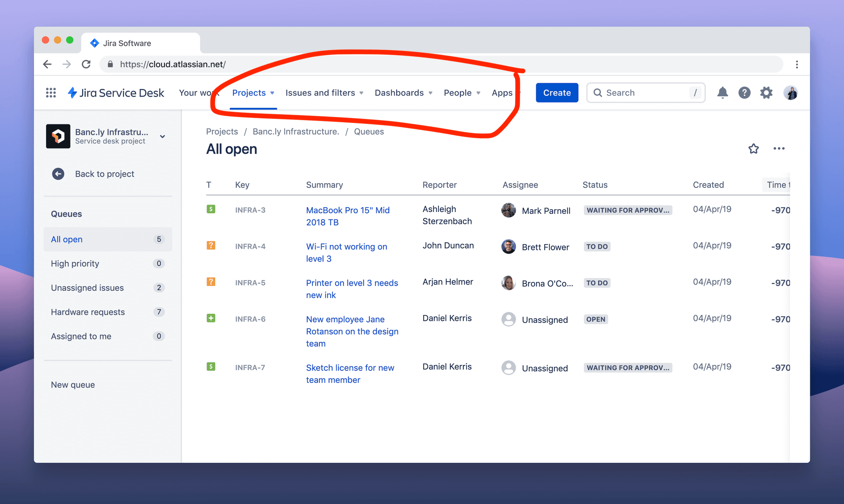Select the Unassigned issues queue

click(87, 287)
